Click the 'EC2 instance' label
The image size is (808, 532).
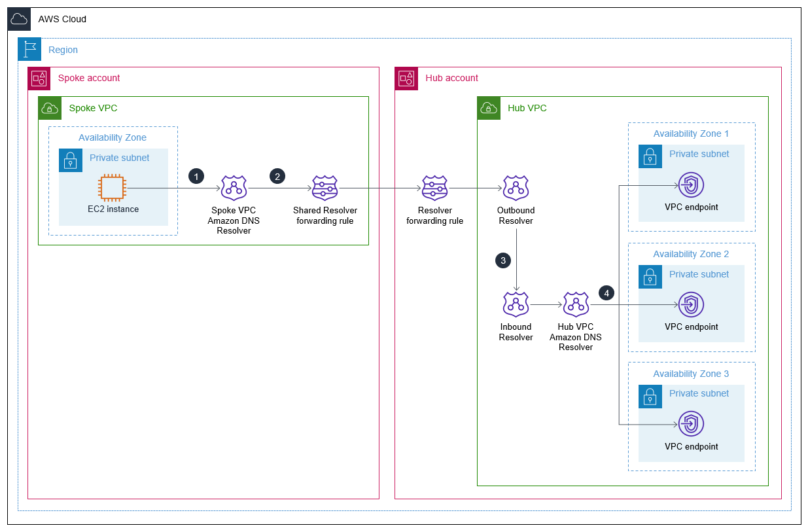coord(113,209)
